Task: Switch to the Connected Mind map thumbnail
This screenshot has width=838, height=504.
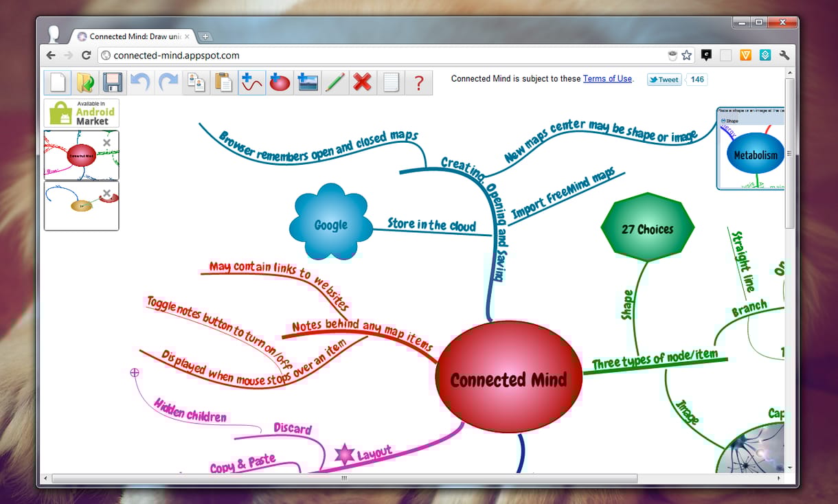Action: (x=82, y=156)
